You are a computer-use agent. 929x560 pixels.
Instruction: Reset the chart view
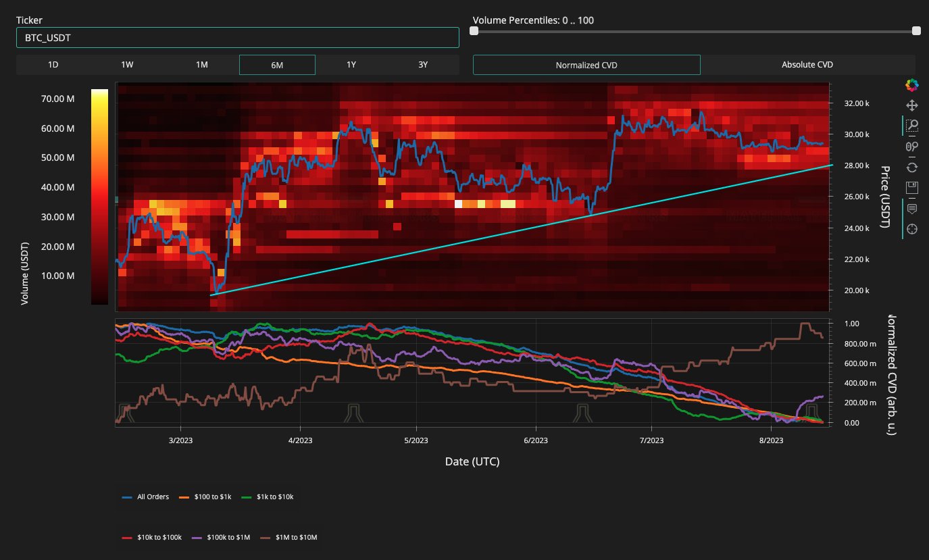click(x=912, y=167)
